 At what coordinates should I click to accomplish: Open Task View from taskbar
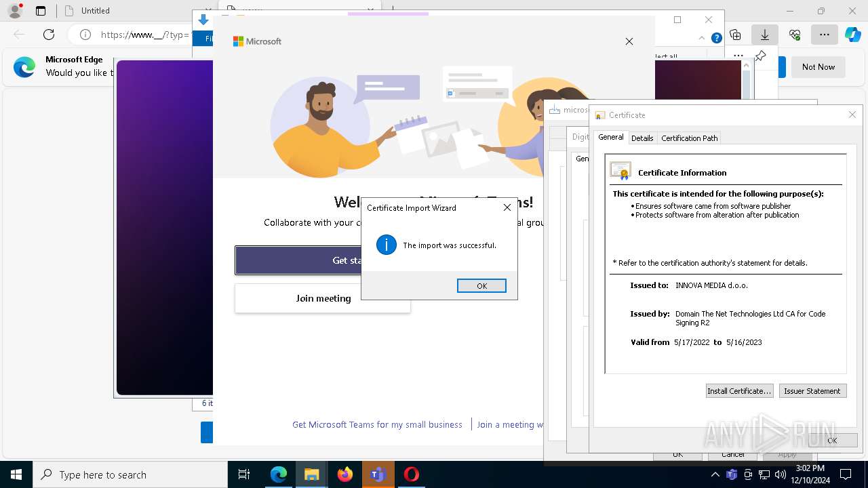(x=244, y=474)
